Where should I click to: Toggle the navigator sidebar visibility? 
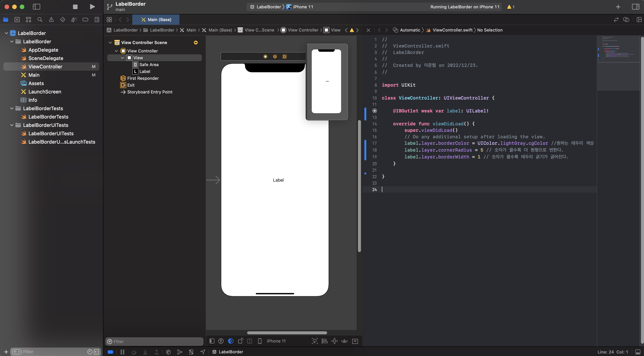tap(36, 7)
